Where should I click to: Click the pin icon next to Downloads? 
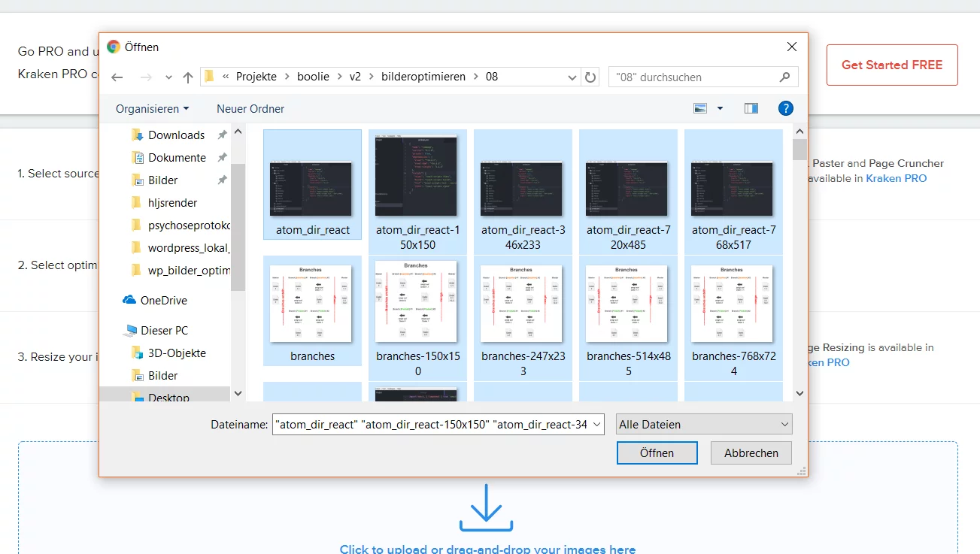click(222, 135)
